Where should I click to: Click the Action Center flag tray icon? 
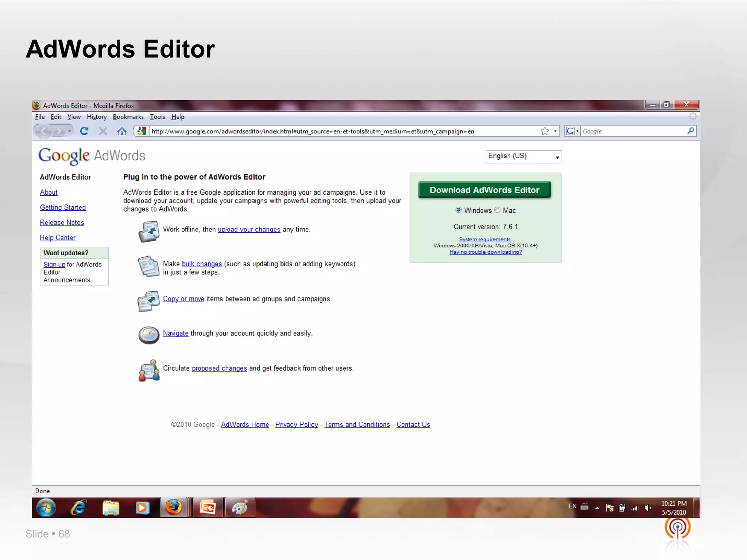tap(609, 508)
